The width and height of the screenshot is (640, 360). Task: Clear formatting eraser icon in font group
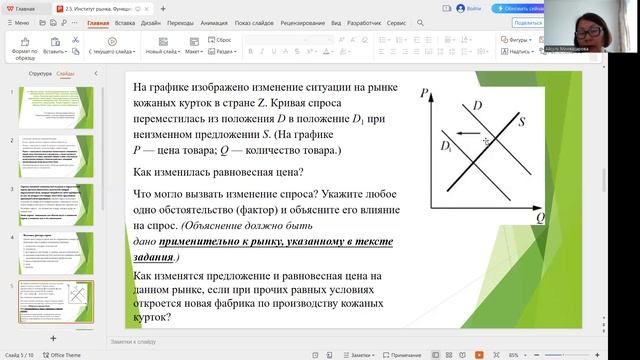coord(365,40)
